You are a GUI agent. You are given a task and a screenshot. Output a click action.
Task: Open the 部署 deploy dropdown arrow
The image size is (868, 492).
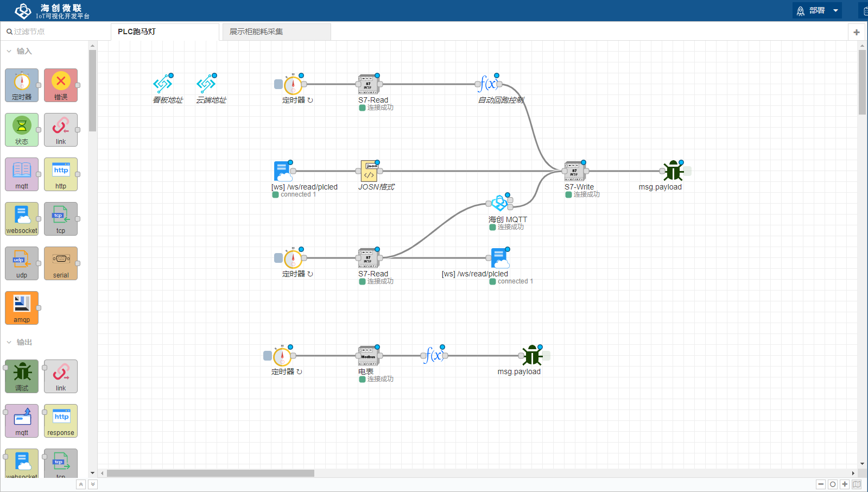click(x=835, y=10)
